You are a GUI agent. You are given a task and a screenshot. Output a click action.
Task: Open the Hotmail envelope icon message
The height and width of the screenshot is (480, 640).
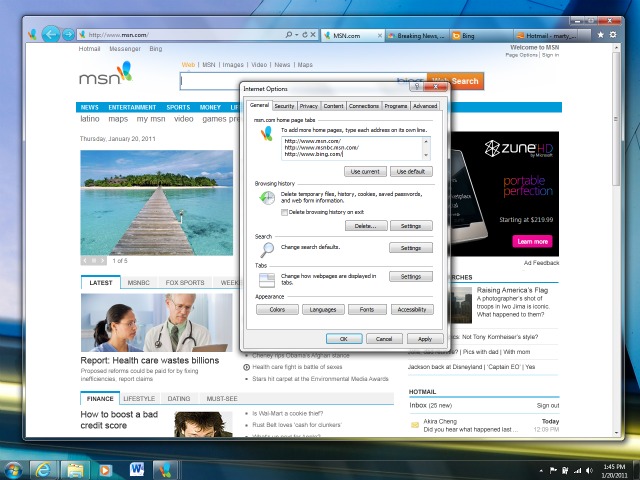pyautogui.click(x=415, y=425)
